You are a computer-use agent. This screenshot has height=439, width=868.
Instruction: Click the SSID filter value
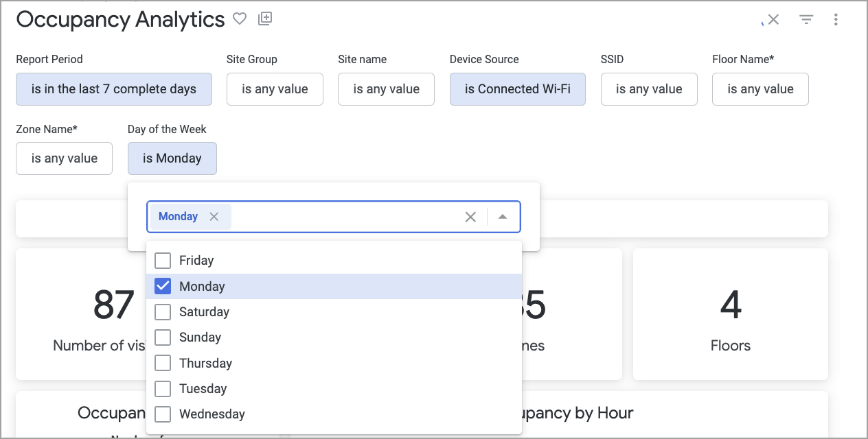(649, 89)
